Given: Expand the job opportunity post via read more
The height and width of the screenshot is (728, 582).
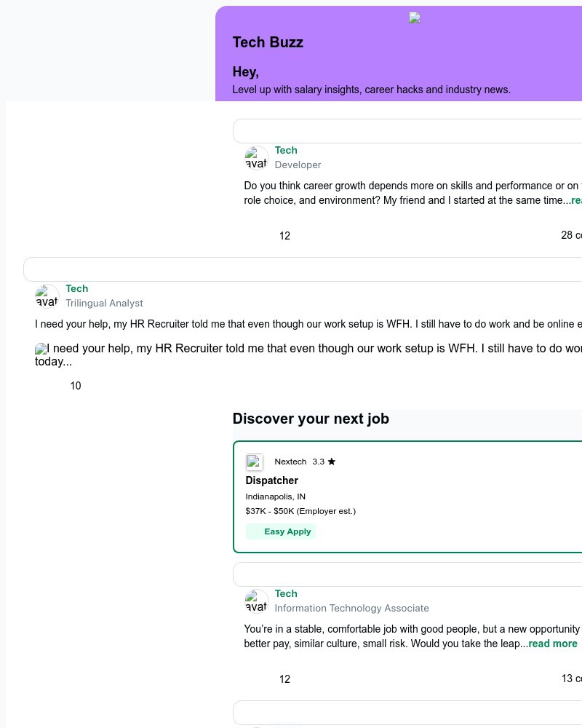Looking at the screenshot, I should pos(553,644).
